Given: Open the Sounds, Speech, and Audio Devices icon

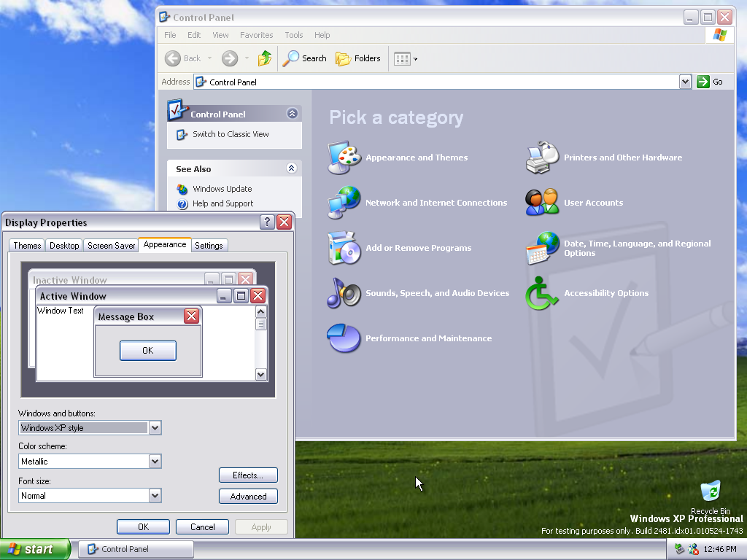Looking at the screenshot, I should click(x=344, y=293).
